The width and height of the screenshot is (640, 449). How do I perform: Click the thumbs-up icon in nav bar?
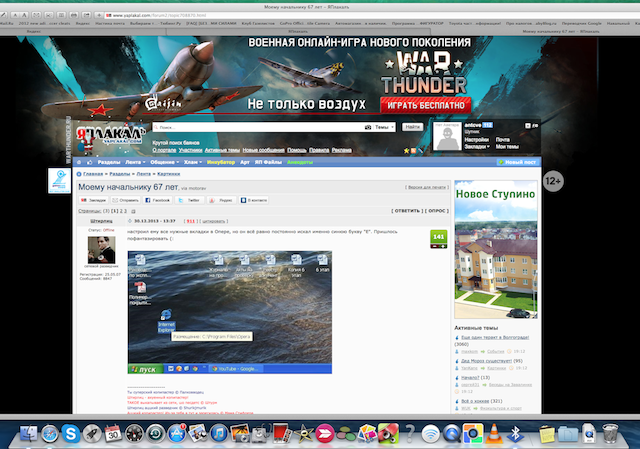(89, 162)
